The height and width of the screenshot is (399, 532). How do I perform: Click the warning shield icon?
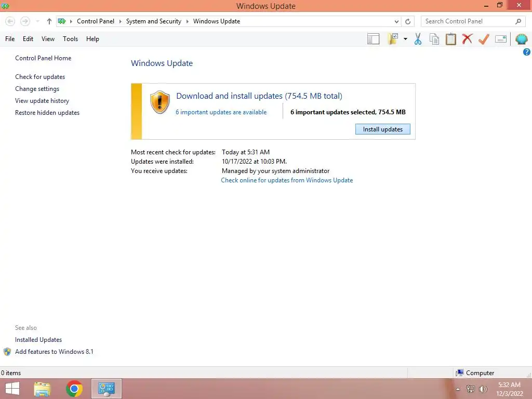coord(159,102)
